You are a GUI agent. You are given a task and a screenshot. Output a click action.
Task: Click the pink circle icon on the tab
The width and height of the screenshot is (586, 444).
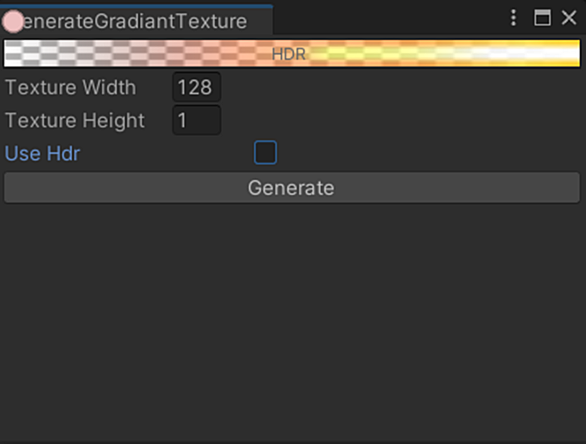(x=13, y=21)
